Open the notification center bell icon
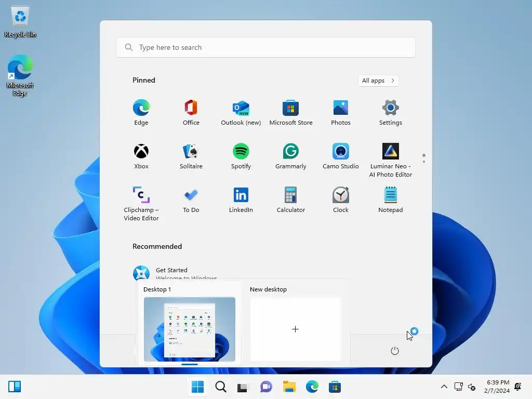This screenshot has width=532, height=399. pos(518,387)
